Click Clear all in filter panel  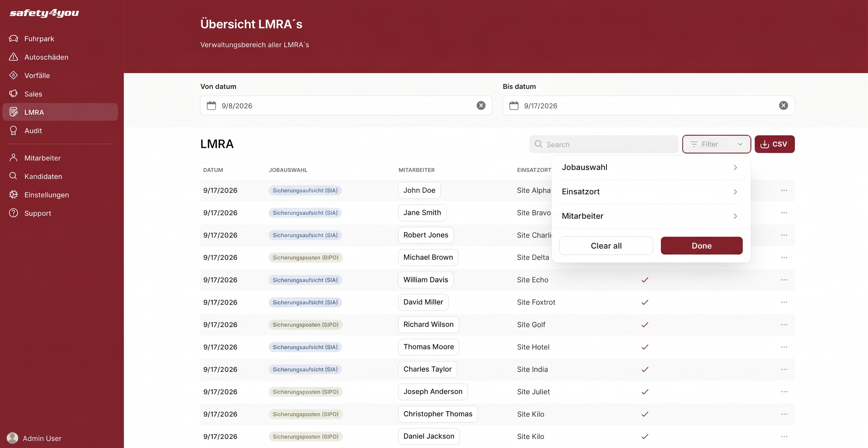tap(606, 246)
